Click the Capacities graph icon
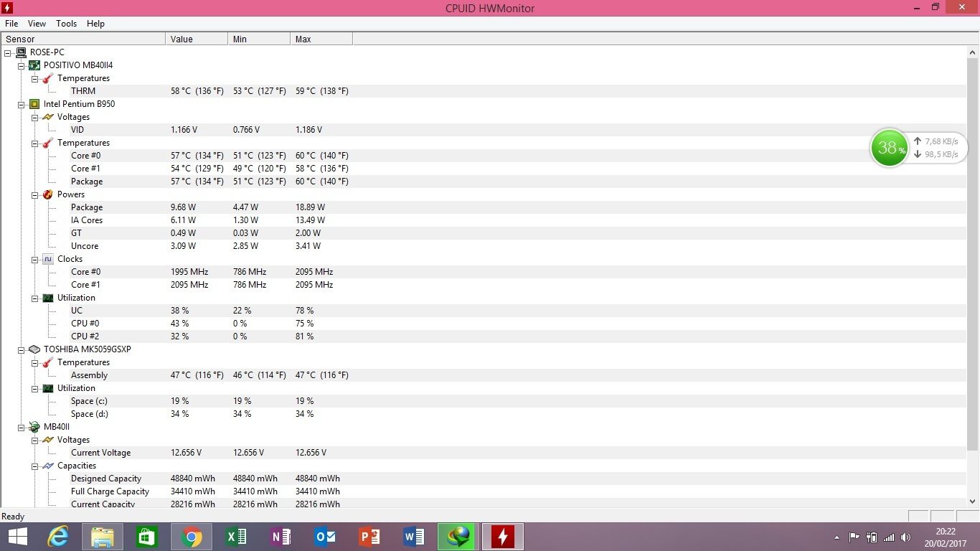This screenshot has width=980, height=551. click(x=47, y=466)
